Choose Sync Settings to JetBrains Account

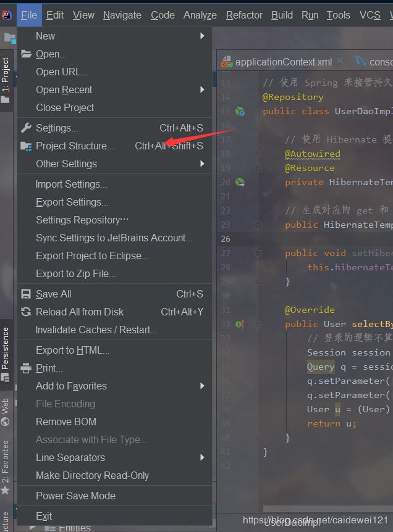pyautogui.click(x=115, y=238)
